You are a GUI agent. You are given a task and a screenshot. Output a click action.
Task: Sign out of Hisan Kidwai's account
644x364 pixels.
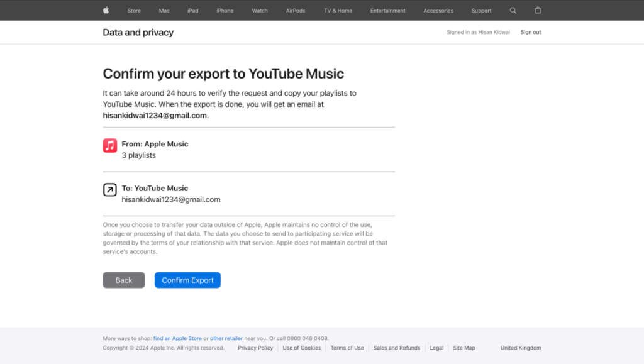click(x=530, y=32)
